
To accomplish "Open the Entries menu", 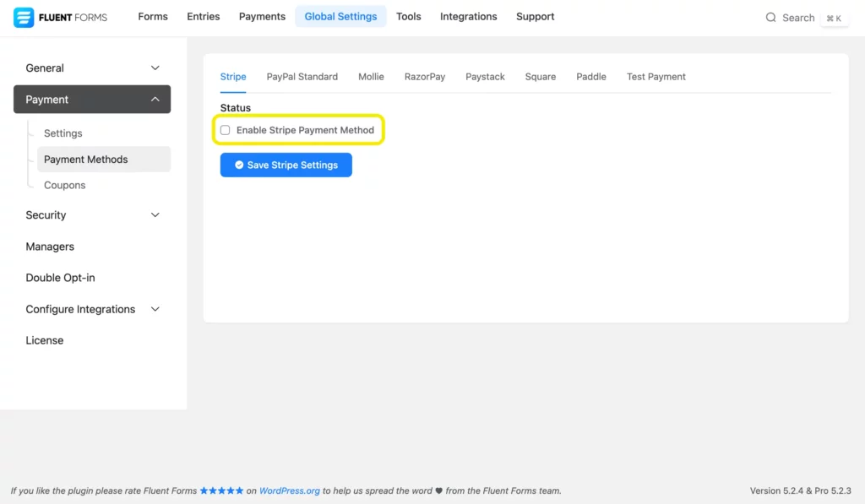I will [203, 17].
